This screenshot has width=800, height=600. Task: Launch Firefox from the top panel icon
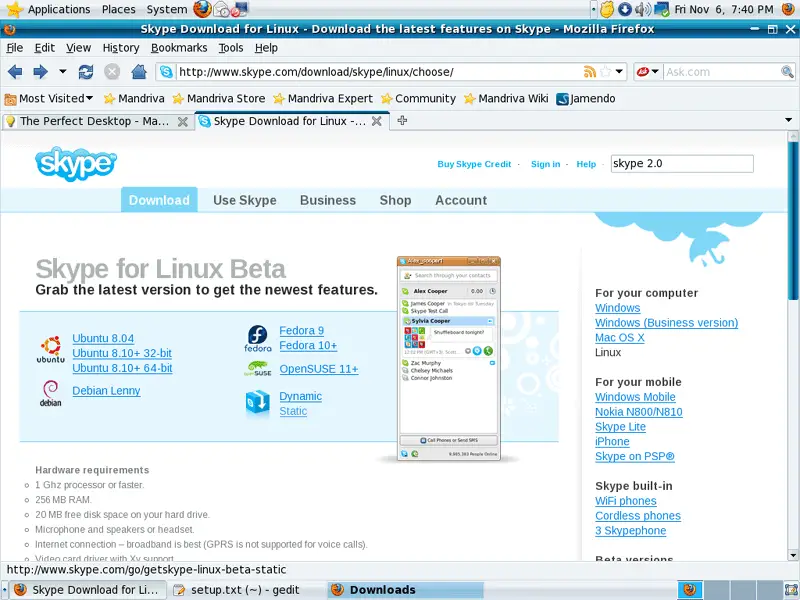click(x=203, y=9)
